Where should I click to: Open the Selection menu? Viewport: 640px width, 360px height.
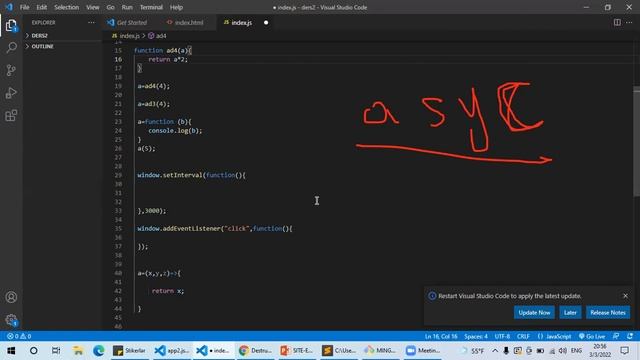(67, 7)
